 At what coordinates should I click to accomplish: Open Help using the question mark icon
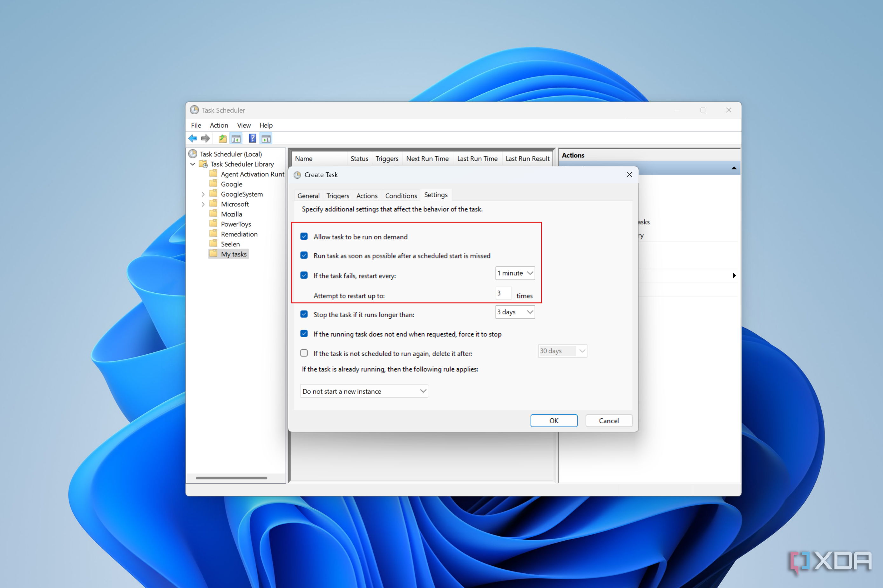(x=252, y=138)
